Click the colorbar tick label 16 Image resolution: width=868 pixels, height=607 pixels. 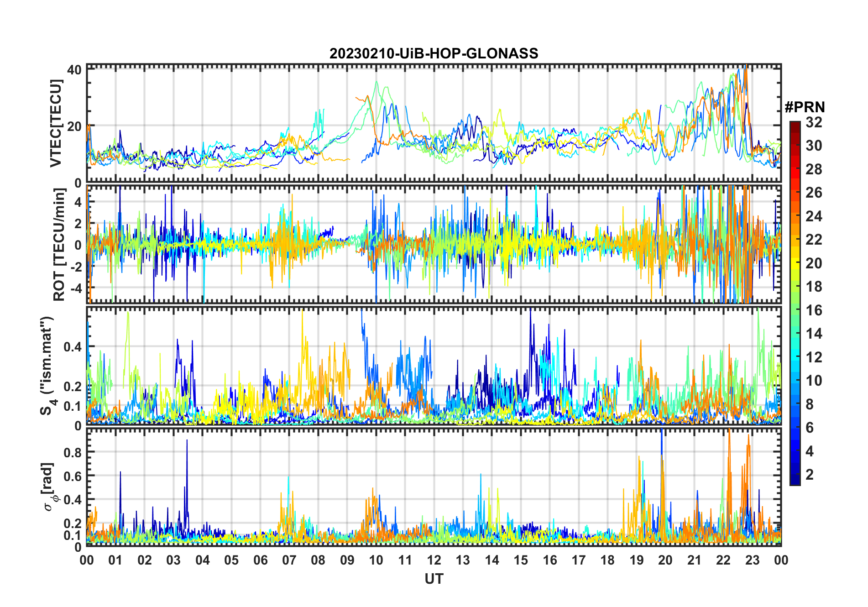(814, 310)
